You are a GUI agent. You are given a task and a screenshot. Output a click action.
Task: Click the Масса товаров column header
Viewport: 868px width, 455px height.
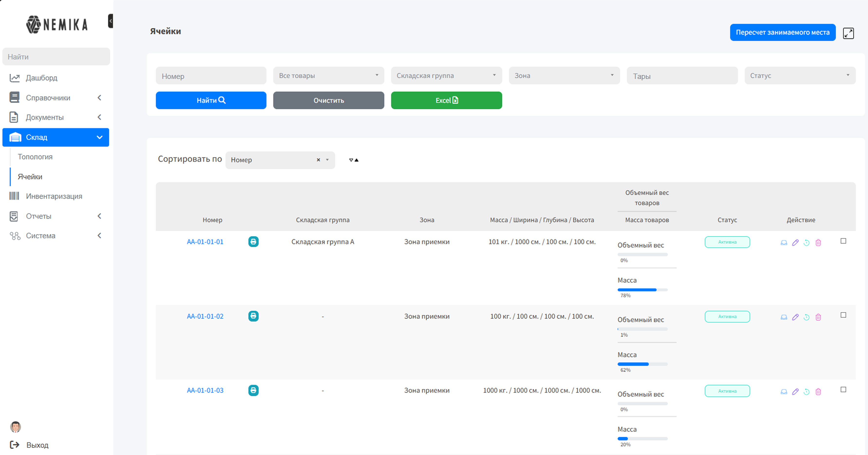click(x=647, y=220)
